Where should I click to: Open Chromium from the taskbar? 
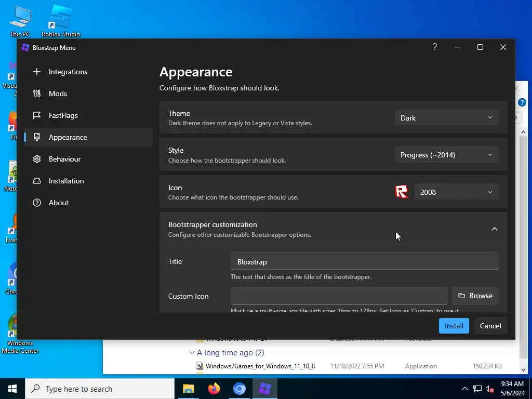coord(239,389)
